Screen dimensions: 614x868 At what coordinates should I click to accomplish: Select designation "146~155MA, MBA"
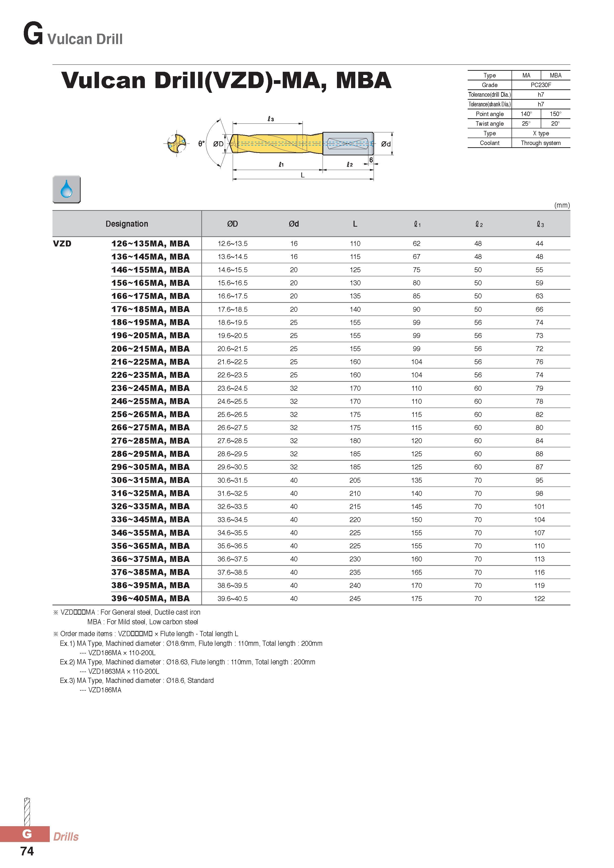pyautogui.click(x=151, y=270)
